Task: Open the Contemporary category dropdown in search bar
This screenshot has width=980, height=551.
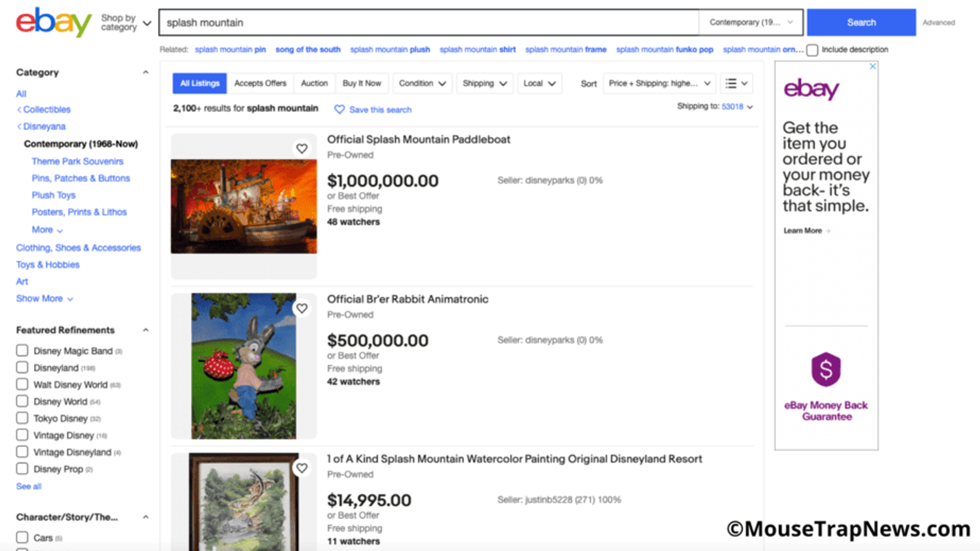Action: pyautogui.click(x=750, y=23)
